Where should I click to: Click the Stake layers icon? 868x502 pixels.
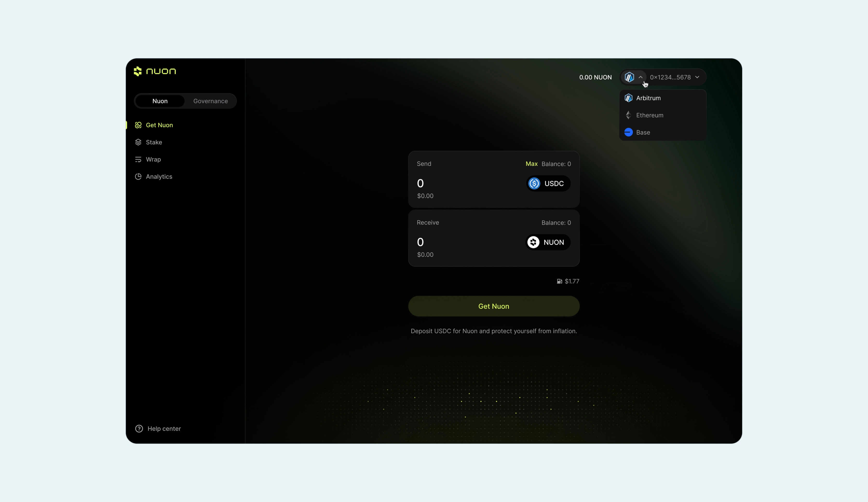coord(138,142)
